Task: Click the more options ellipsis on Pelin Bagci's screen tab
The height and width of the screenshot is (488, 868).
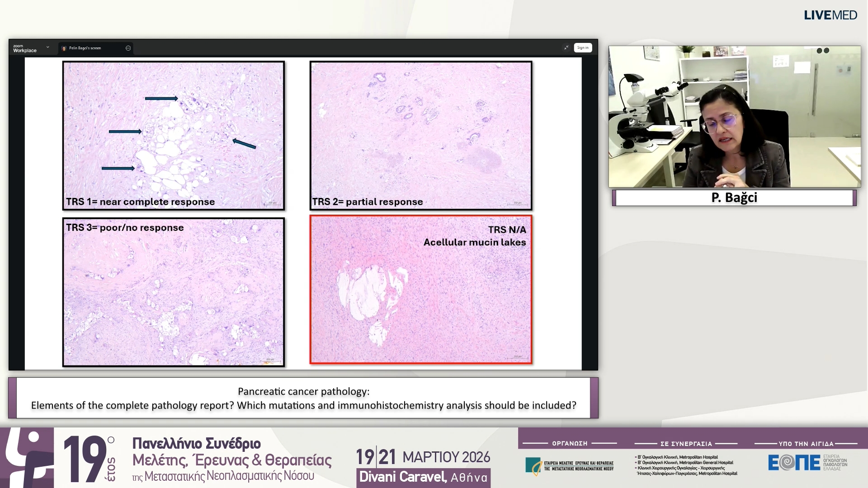Action: click(x=128, y=47)
